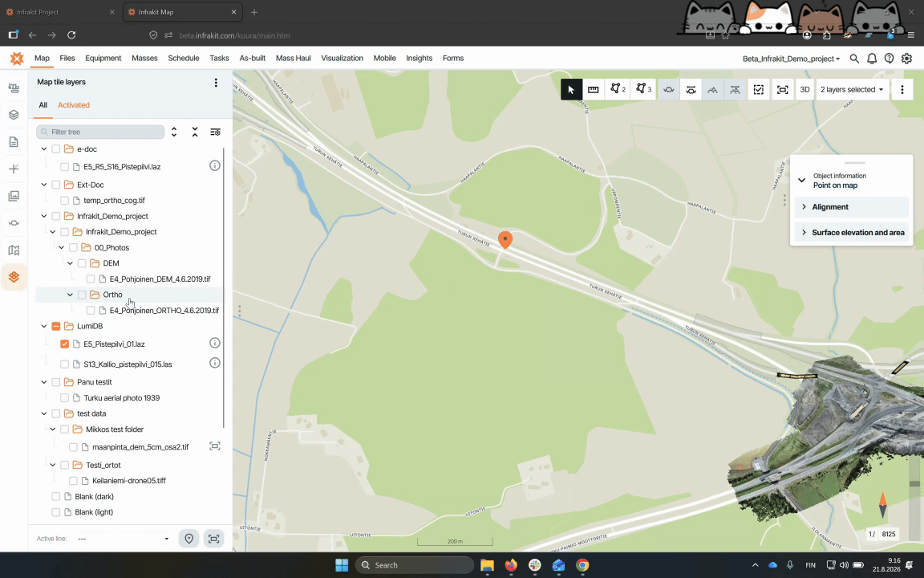Check the e-doc folder checkbox

pos(56,149)
